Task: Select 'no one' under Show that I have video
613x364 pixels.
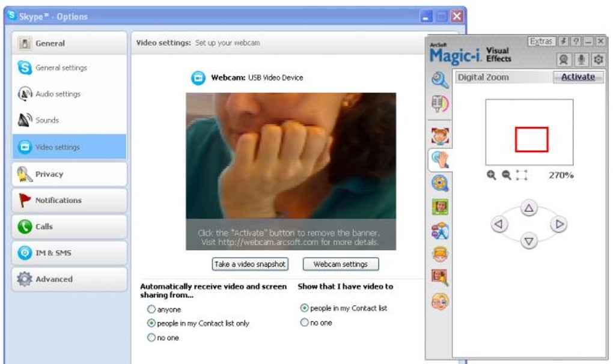Action: click(x=304, y=323)
